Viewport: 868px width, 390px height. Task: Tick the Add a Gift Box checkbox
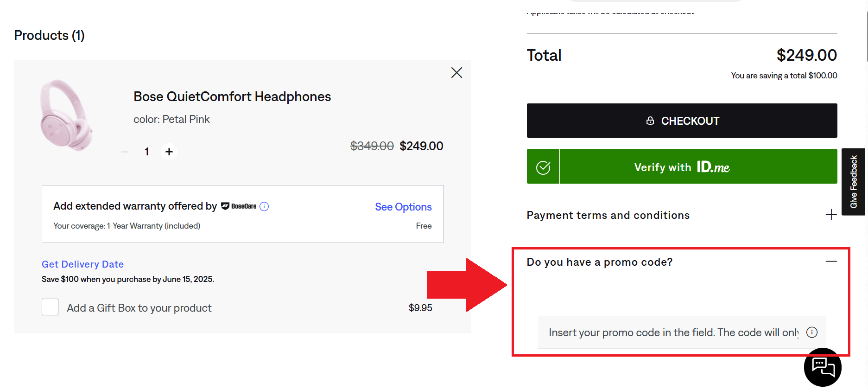click(x=50, y=307)
